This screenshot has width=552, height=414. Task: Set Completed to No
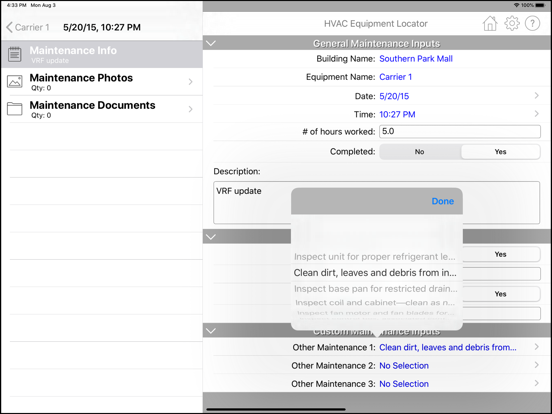coord(420,152)
